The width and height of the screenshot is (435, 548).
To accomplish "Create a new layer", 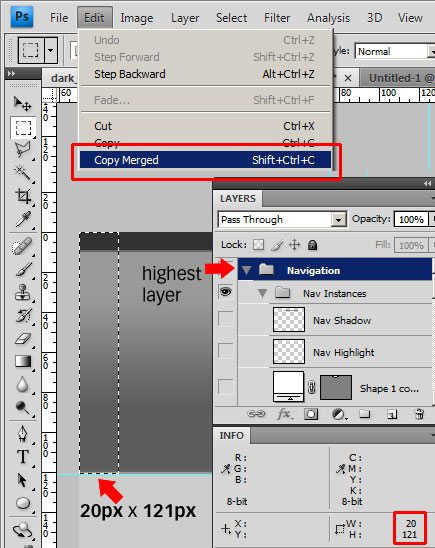I will [x=392, y=414].
